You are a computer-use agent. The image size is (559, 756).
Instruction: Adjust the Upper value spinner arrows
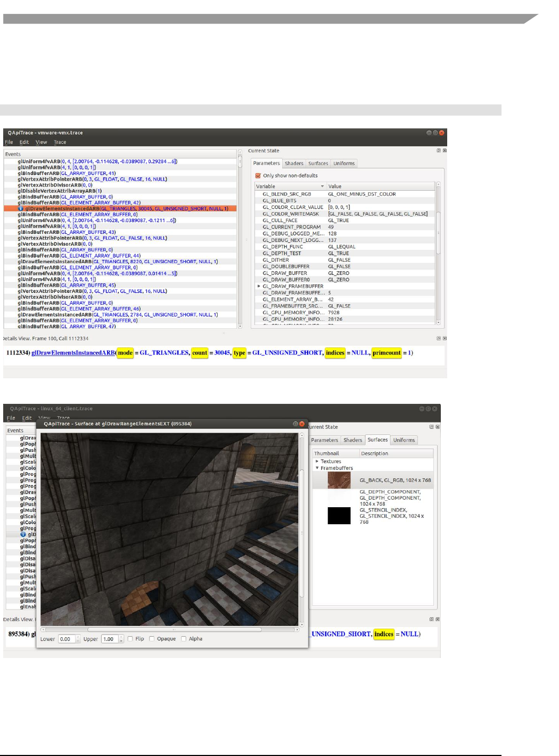121,639
